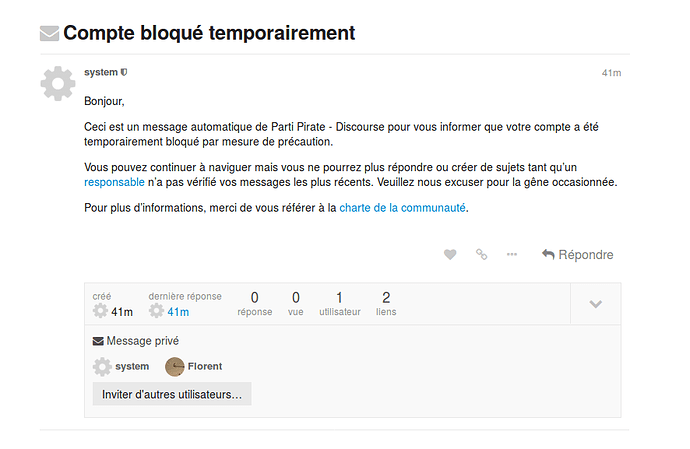Viewport: 690px width, 449px height.
Task: Click the gear avatar under dernière réponse
Action: click(156, 311)
